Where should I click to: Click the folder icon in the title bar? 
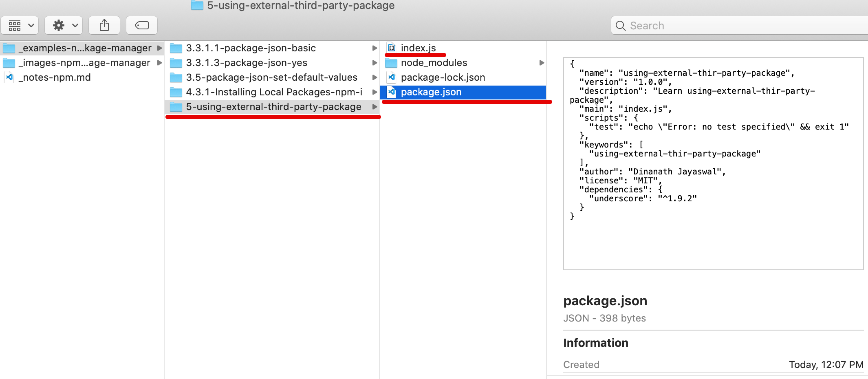[197, 6]
